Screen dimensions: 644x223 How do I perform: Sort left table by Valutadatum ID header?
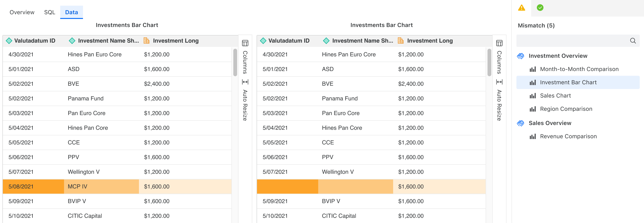35,41
